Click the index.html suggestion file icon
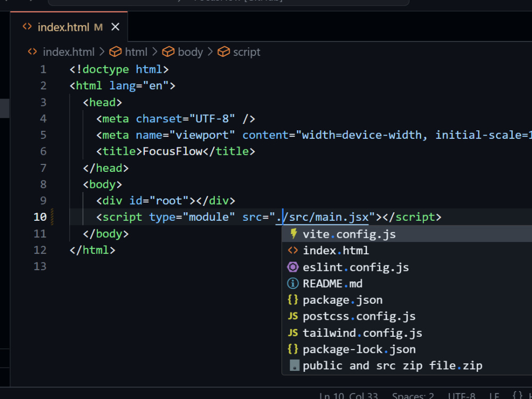Viewport: 532px width, 399px height. click(293, 251)
